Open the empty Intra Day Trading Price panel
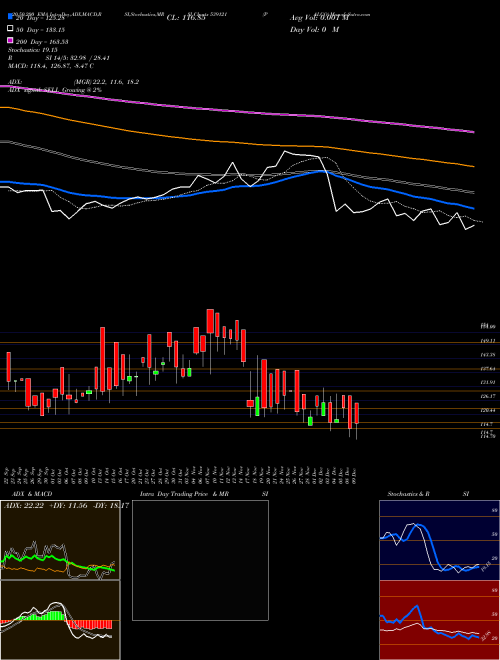Viewport: 500px width, 660px height. click(200, 560)
